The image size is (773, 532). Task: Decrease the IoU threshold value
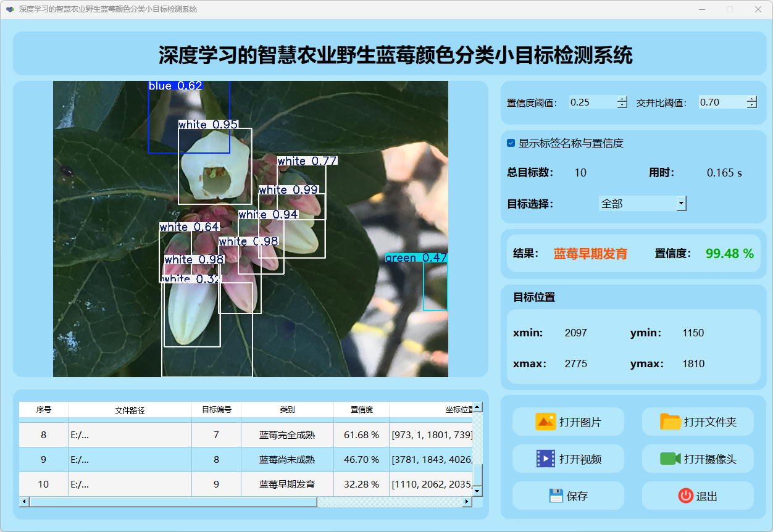coord(751,106)
